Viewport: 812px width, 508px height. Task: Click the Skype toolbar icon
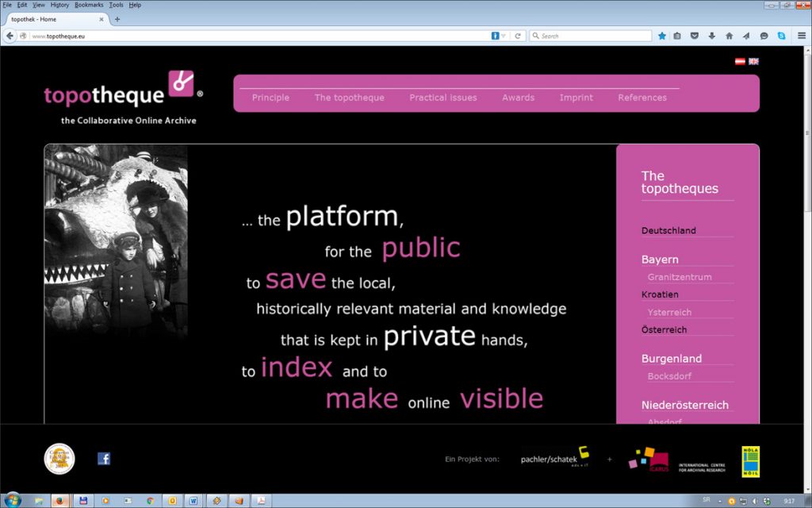(x=781, y=36)
